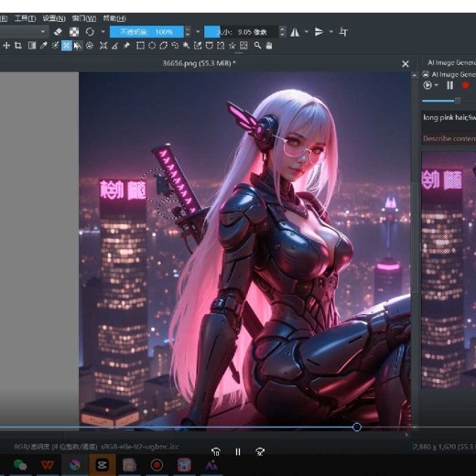Select the Polygonal Selection tool

[164, 46]
